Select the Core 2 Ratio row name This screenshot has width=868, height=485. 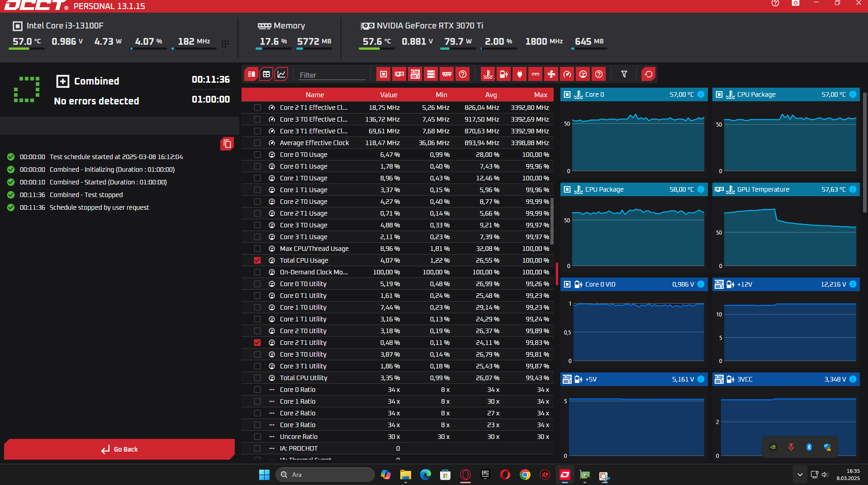coord(298,413)
